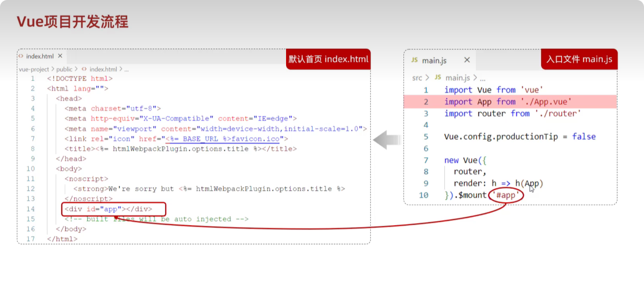The image size is (644, 284).
Task: Click the router, line in main.js
Action: (470, 171)
